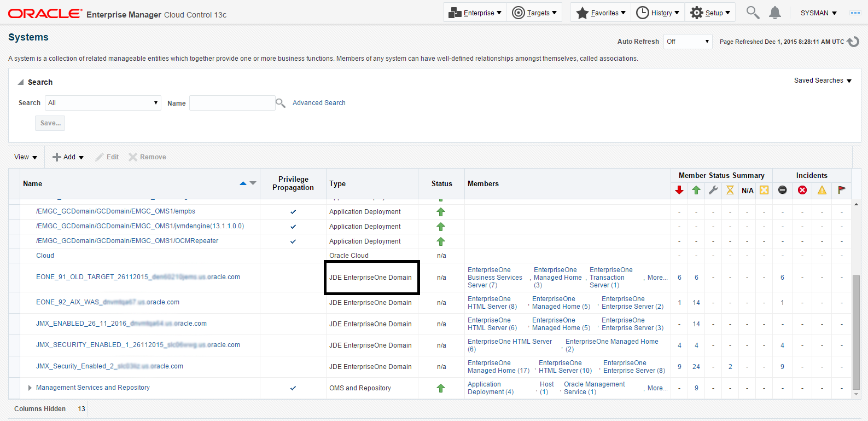868x421 pixels.
Task: Open the /EMGC_GCDomain/.../empbs link
Action: tap(115, 211)
